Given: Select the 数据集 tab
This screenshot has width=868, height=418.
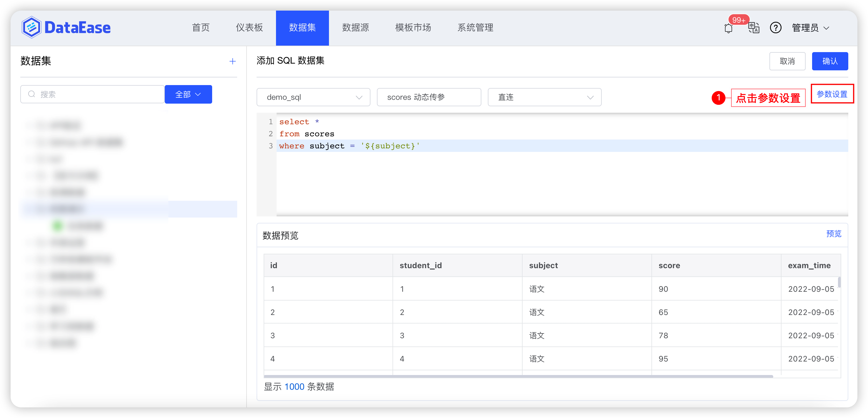Looking at the screenshot, I should point(302,28).
